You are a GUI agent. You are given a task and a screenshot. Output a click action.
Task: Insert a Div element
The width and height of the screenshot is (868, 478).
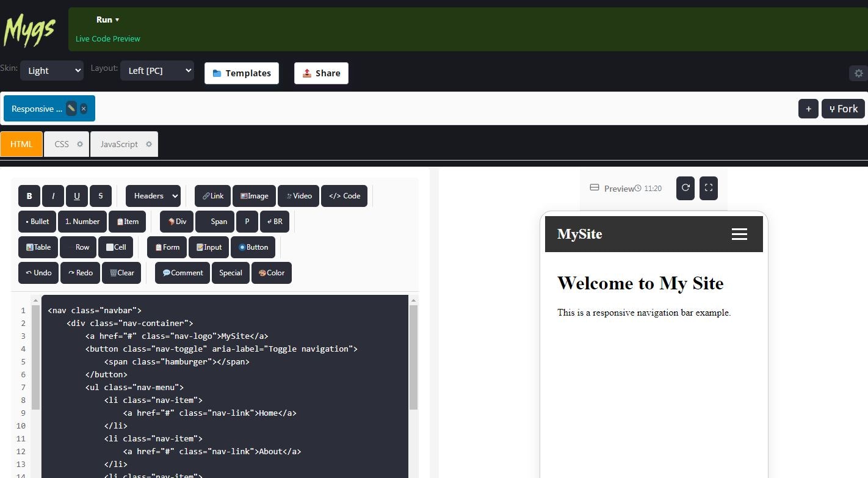pyautogui.click(x=176, y=222)
